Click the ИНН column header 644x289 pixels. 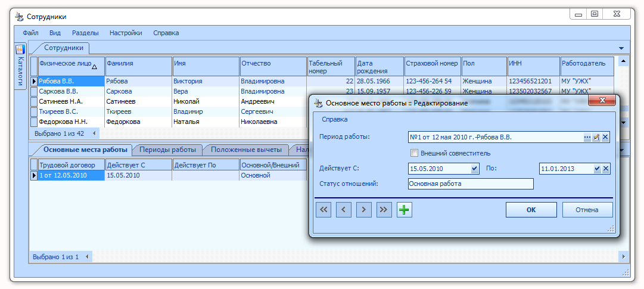tap(534, 67)
